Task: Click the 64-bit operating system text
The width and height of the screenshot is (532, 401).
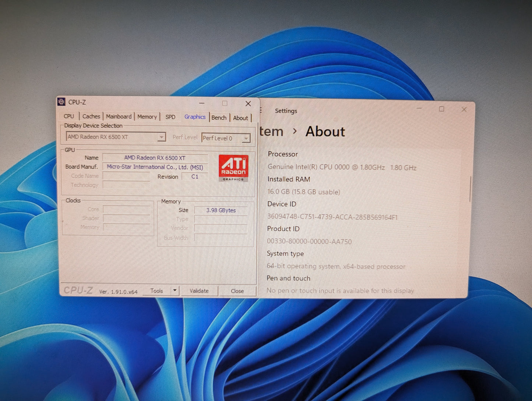Action: pos(336,266)
